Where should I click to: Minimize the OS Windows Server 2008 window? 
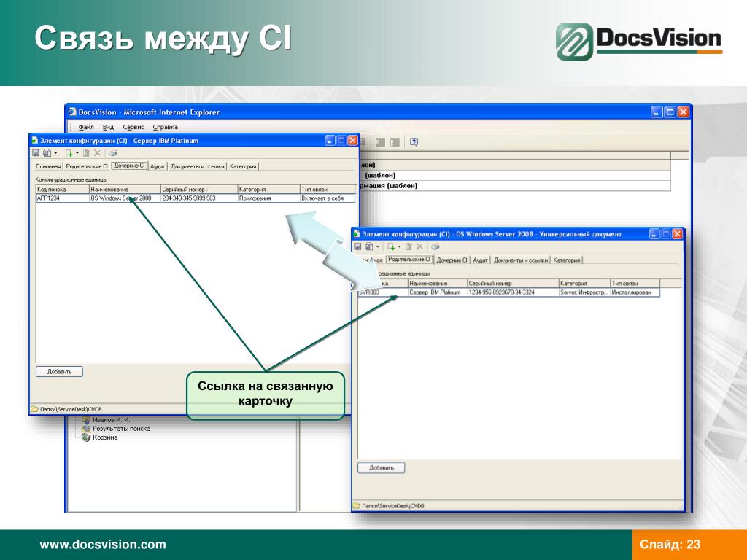[654, 234]
